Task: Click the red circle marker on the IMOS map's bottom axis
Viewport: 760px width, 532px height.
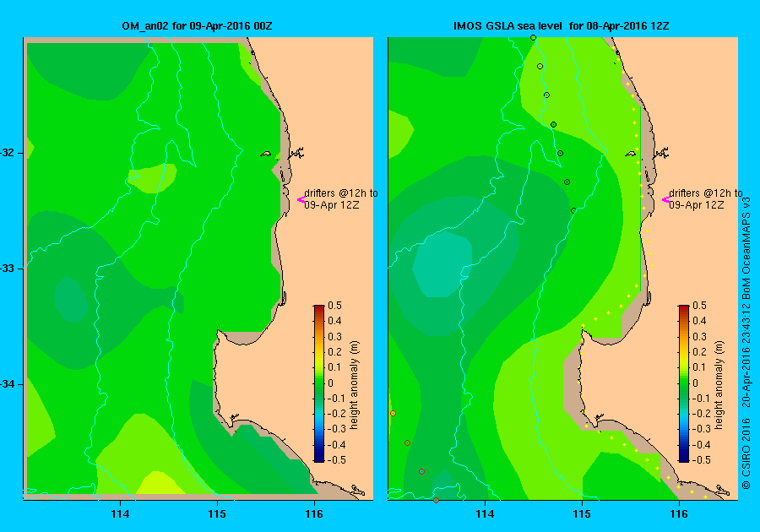Action: [437, 501]
